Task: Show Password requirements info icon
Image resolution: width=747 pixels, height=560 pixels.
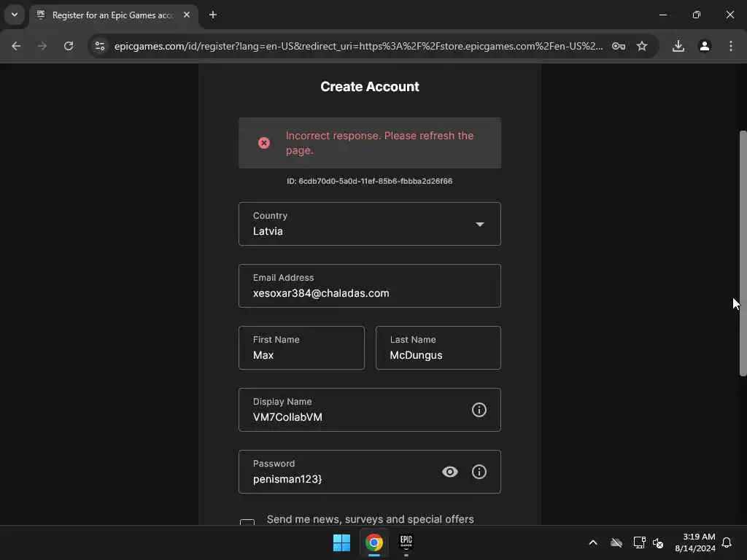Action: click(x=479, y=472)
